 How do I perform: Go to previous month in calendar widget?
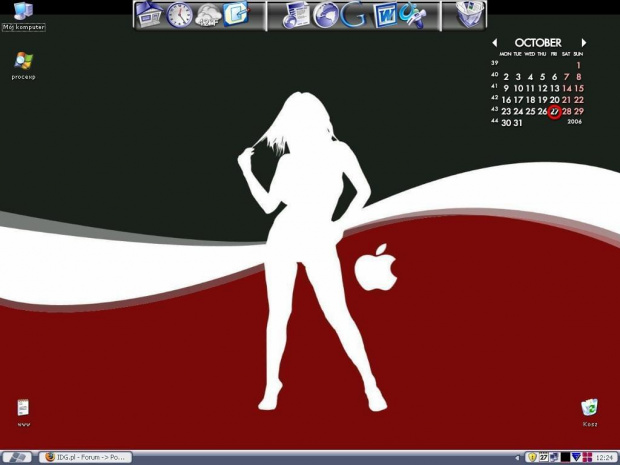pos(495,43)
